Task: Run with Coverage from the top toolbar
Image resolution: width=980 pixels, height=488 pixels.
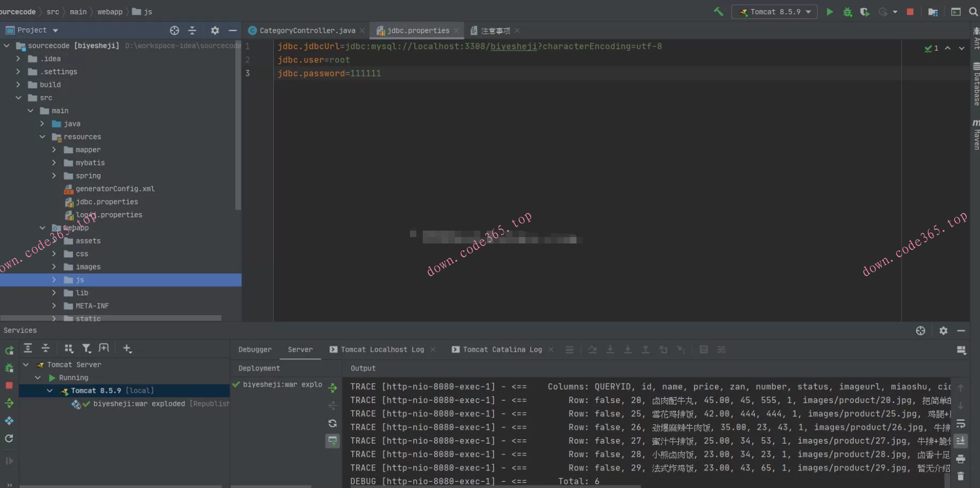Action: point(865,12)
